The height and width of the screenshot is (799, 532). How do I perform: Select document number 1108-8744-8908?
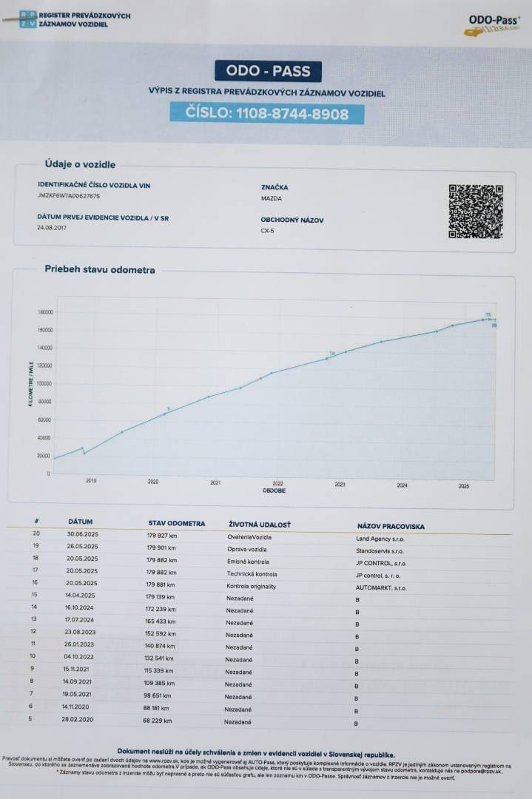coord(267,113)
